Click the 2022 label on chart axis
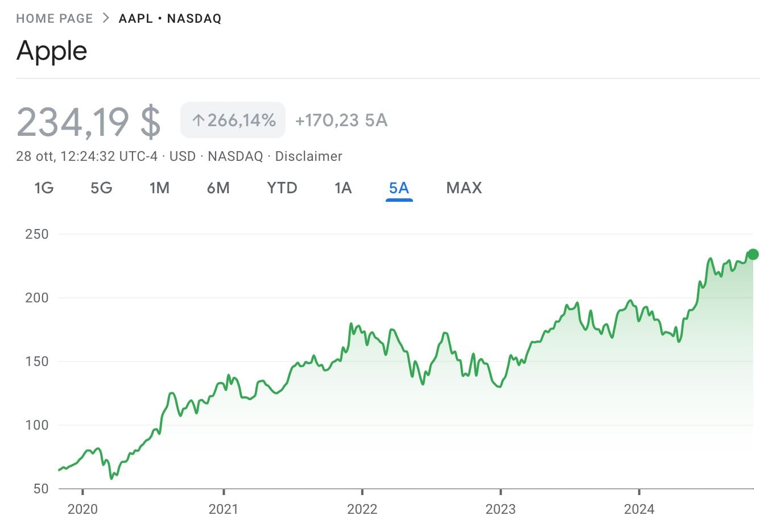This screenshot has height=532, width=760. coord(364,509)
